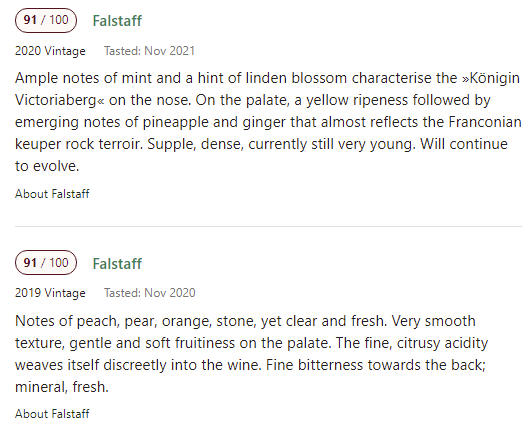Click the divider line between the two reviews

(x=268, y=226)
